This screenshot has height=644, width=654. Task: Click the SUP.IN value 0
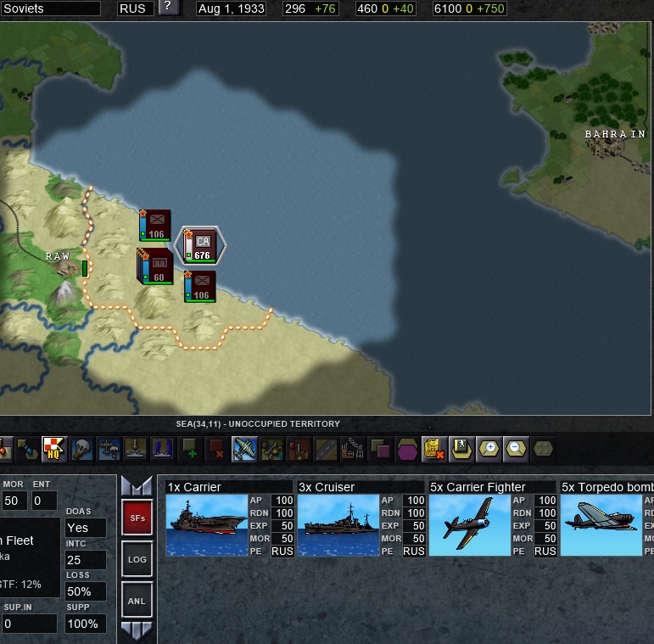(x=28, y=624)
